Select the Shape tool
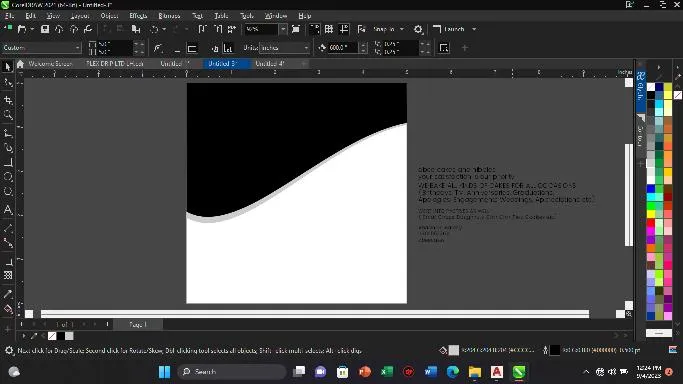Screen dimensions: 683x384 tap(7, 82)
